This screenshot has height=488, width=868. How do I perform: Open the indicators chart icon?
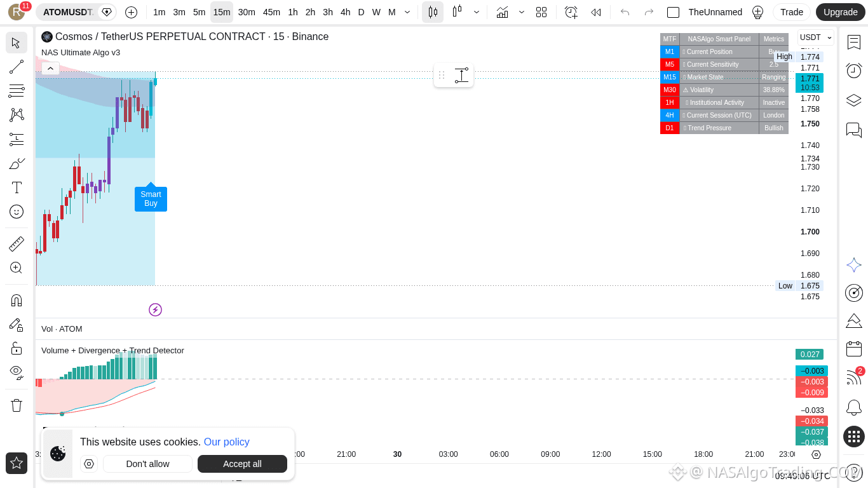[x=502, y=12]
